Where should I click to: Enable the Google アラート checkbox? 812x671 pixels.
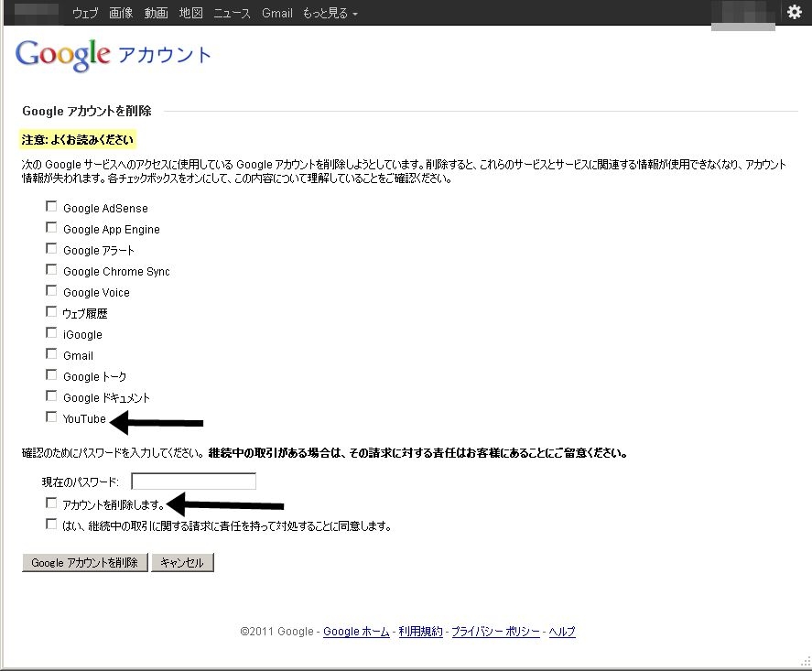coord(51,248)
